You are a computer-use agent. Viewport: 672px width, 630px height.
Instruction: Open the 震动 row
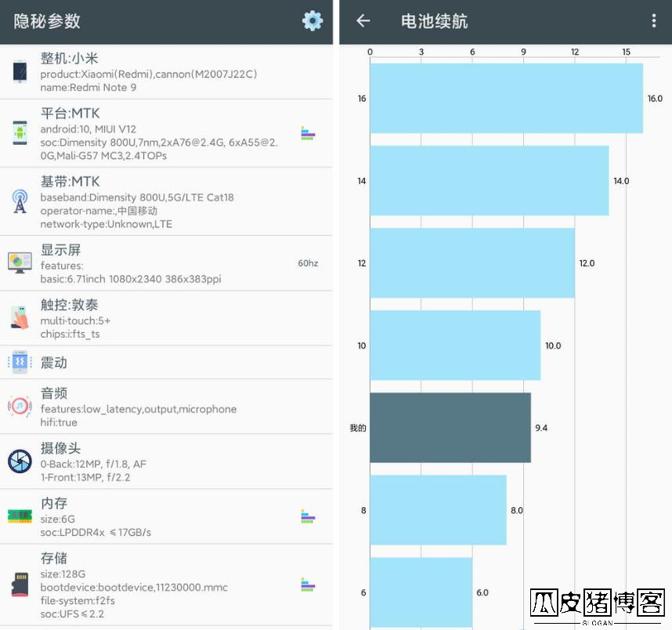pyautogui.click(x=166, y=362)
